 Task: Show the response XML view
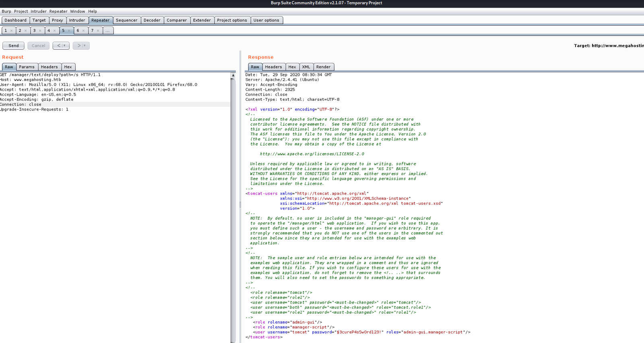click(306, 67)
